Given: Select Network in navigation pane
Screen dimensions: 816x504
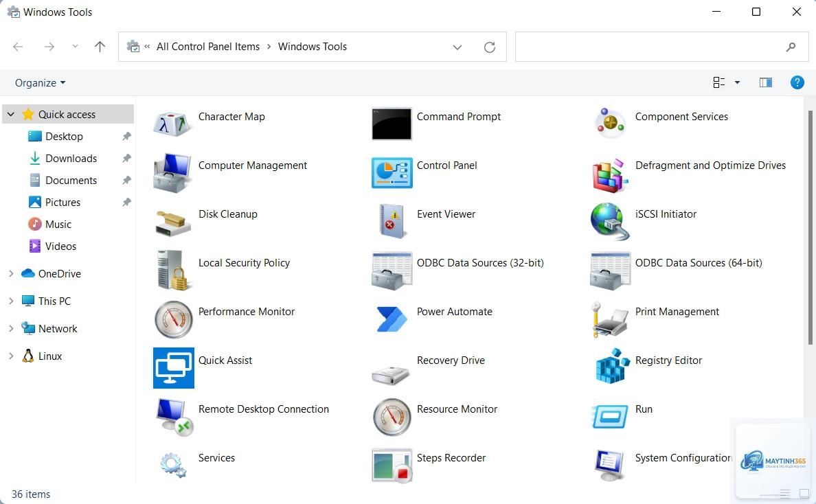Looking at the screenshot, I should (57, 329).
